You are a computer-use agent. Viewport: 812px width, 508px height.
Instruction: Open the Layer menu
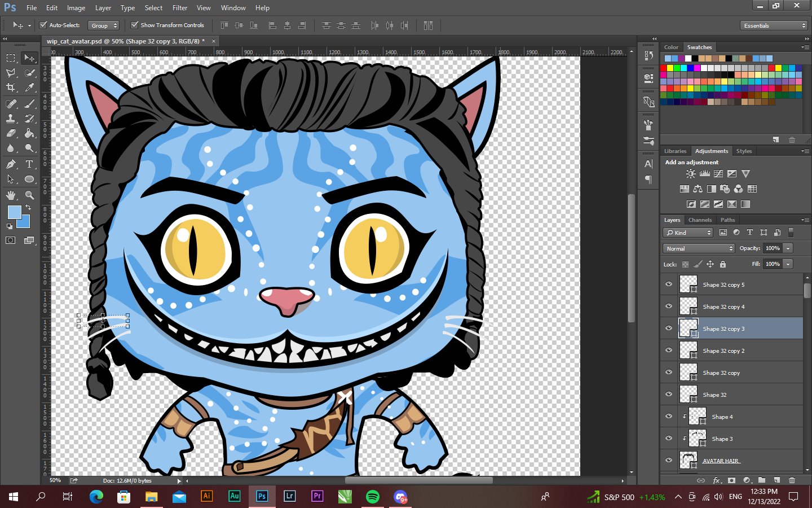[103, 8]
